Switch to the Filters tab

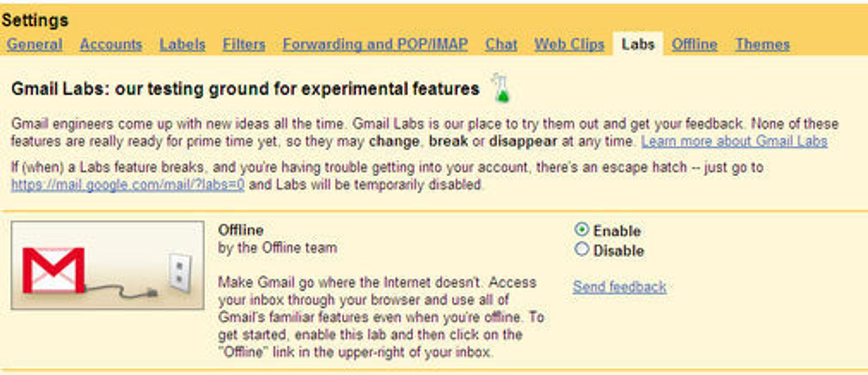coord(243,44)
